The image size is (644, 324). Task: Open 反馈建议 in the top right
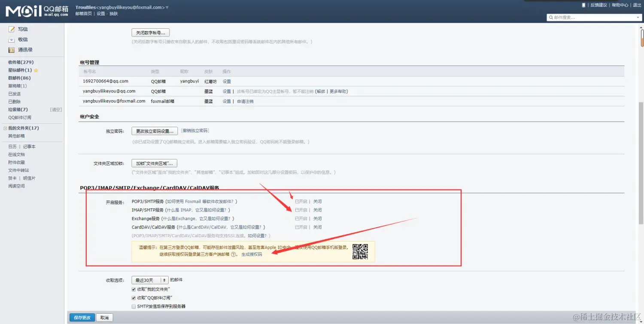[x=598, y=5]
